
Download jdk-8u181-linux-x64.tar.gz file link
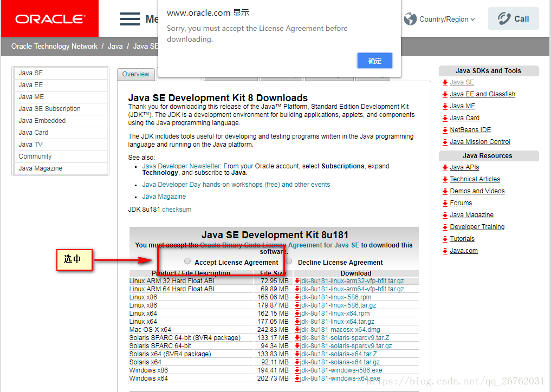(x=338, y=322)
